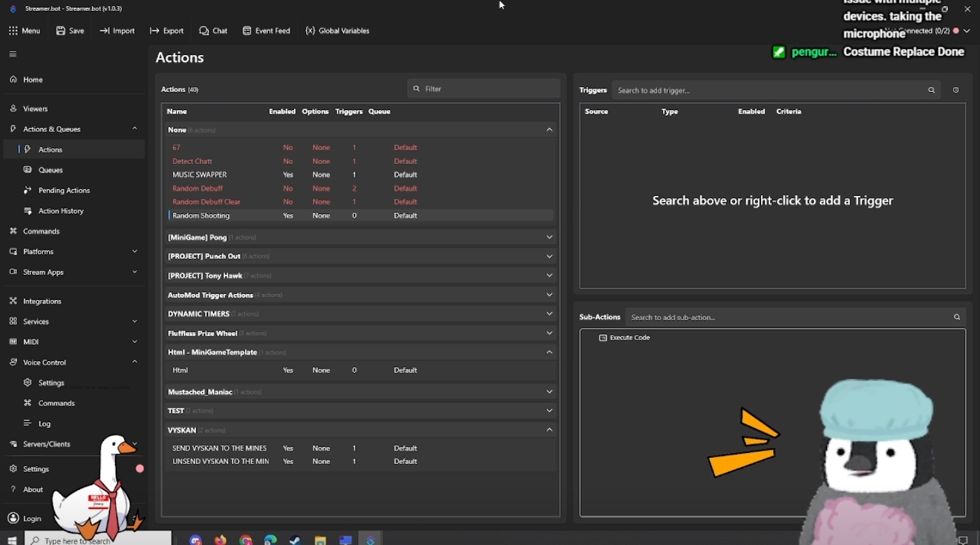Open the Chat menu item
The width and height of the screenshot is (980, 545).
(213, 31)
